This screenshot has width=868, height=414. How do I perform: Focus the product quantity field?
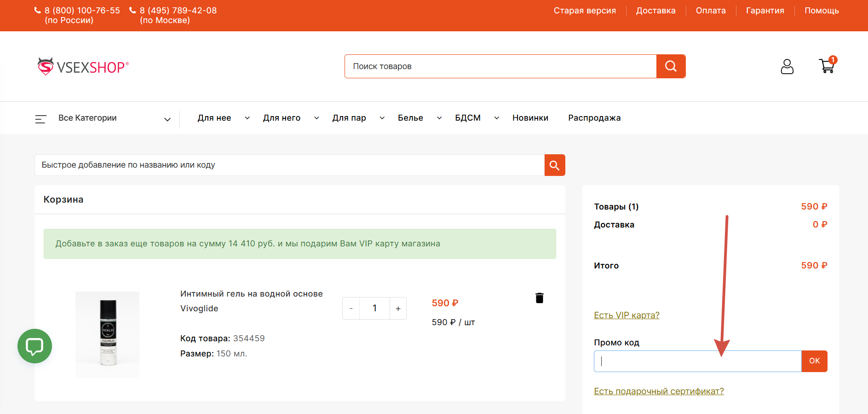click(x=374, y=309)
